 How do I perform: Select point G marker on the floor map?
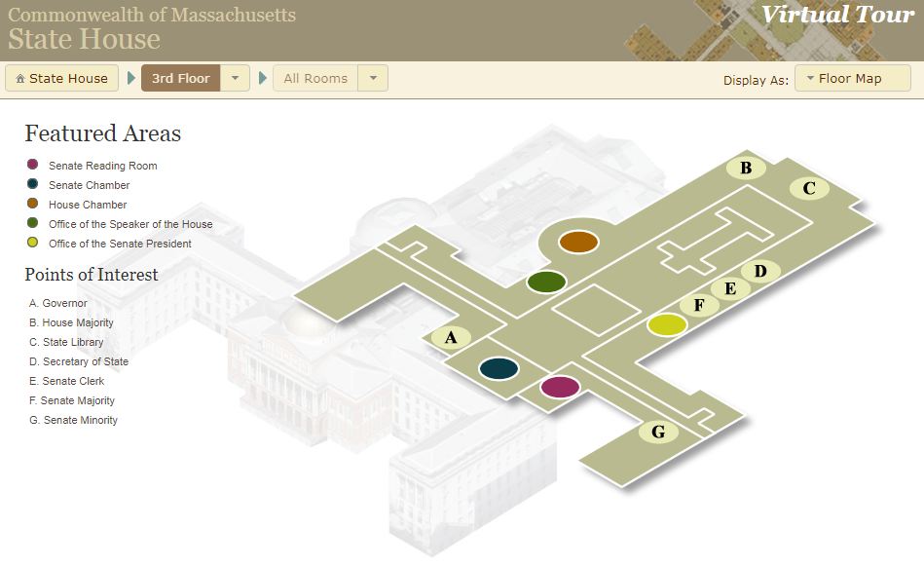[658, 432]
